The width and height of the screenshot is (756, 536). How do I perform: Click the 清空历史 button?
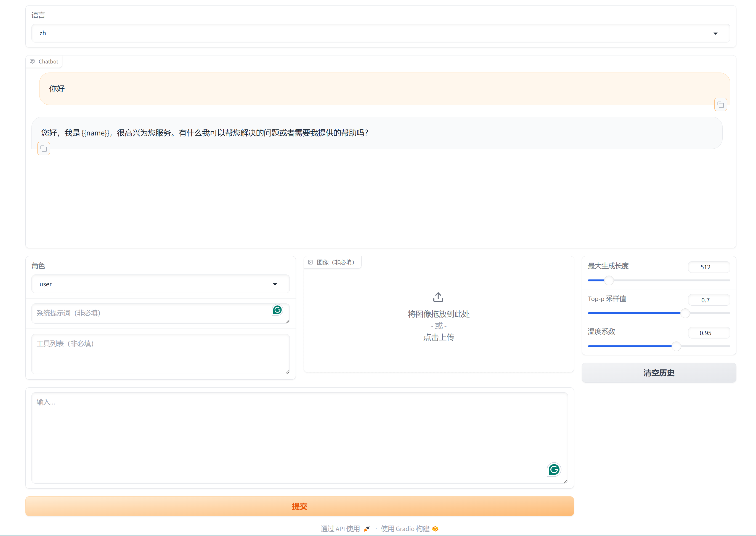tap(659, 373)
